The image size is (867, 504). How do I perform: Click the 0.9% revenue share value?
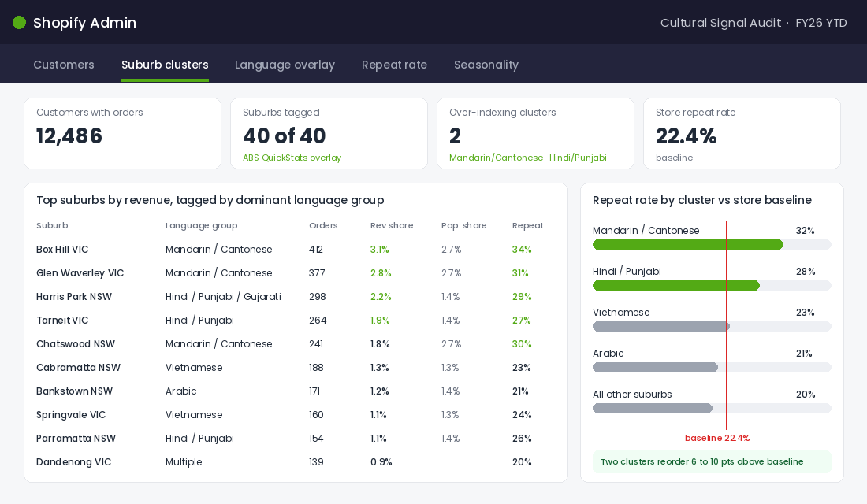(x=381, y=462)
